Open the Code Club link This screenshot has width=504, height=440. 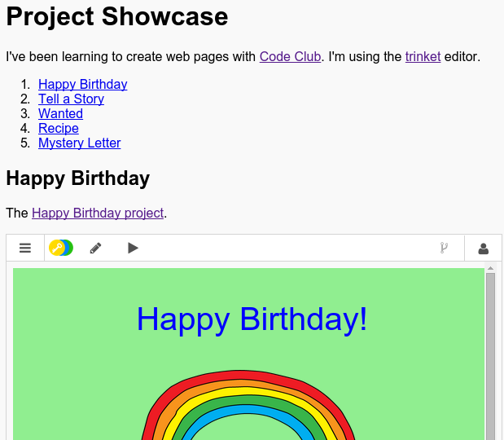290,56
